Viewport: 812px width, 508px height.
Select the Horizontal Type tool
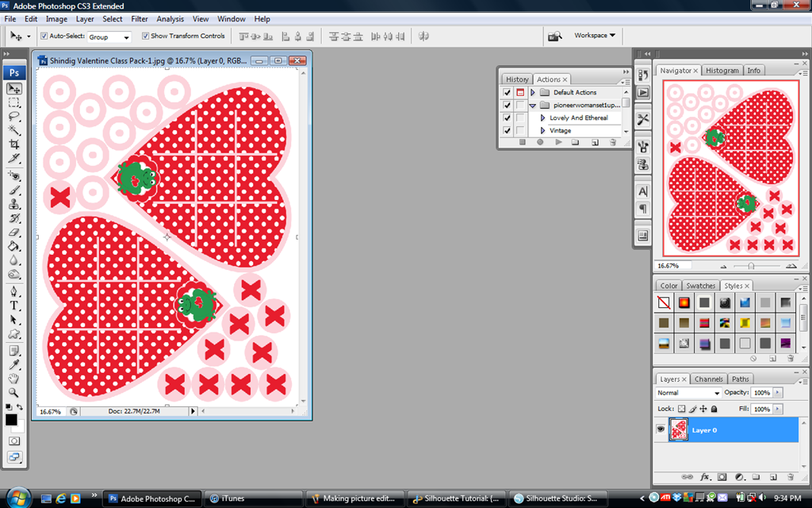pos(14,306)
